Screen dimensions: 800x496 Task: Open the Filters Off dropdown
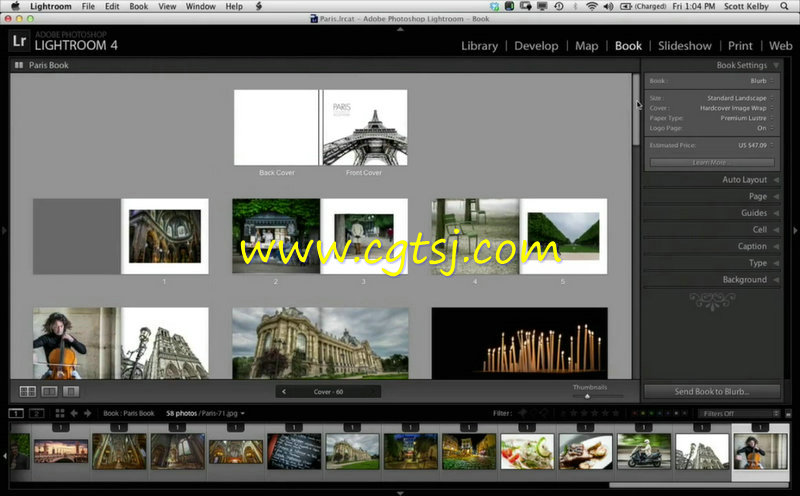coord(739,413)
